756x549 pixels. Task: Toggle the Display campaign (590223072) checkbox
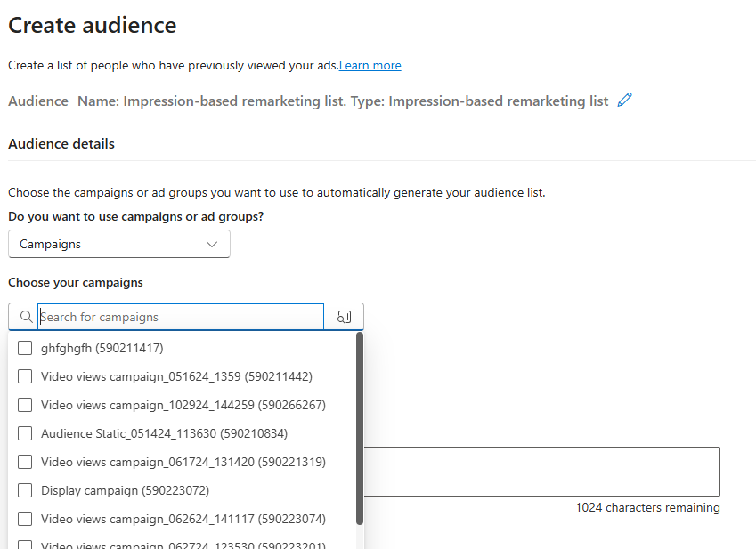coord(25,490)
